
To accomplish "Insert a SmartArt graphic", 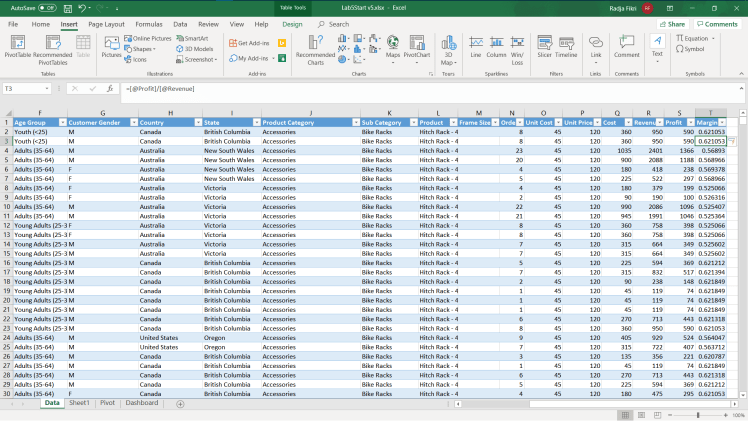I will 192,38.
